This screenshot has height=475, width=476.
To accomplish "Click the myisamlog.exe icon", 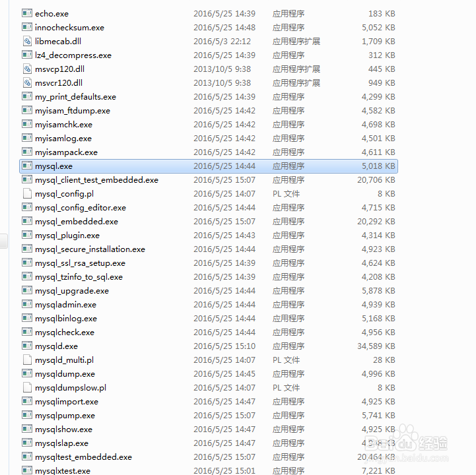I will pos(27,138).
